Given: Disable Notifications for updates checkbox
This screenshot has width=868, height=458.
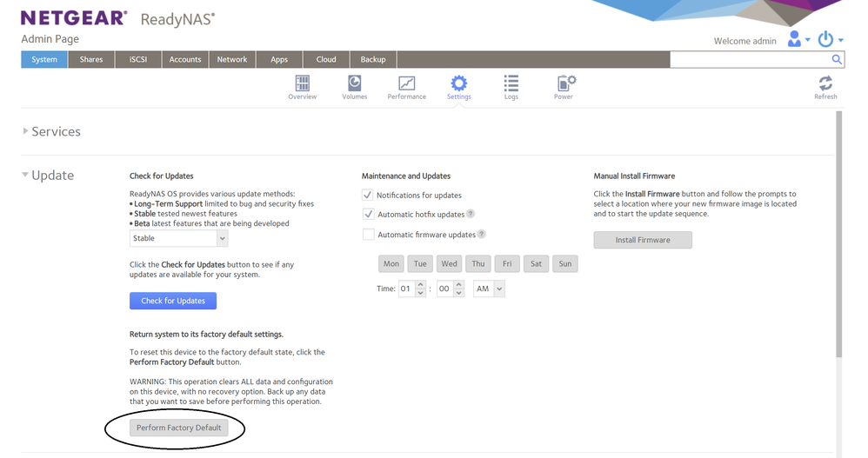Looking at the screenshot, I should (x=368, y=195).
